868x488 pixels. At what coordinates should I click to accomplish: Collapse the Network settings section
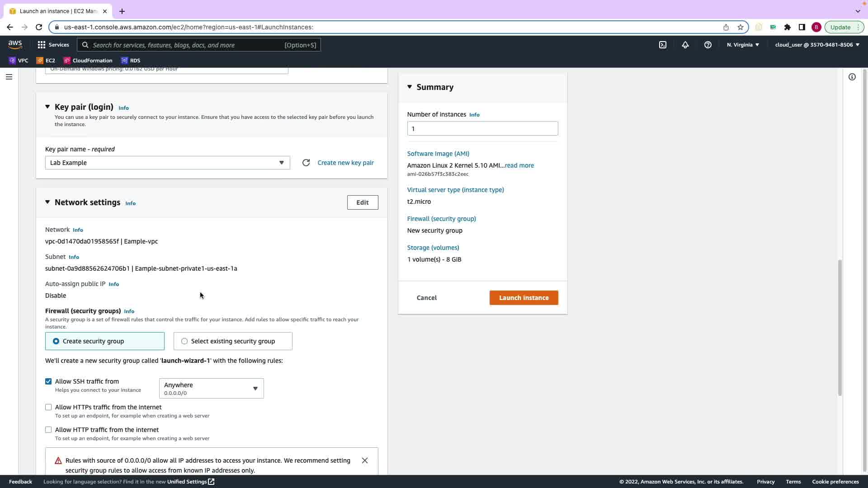click(x=47, y=202)
